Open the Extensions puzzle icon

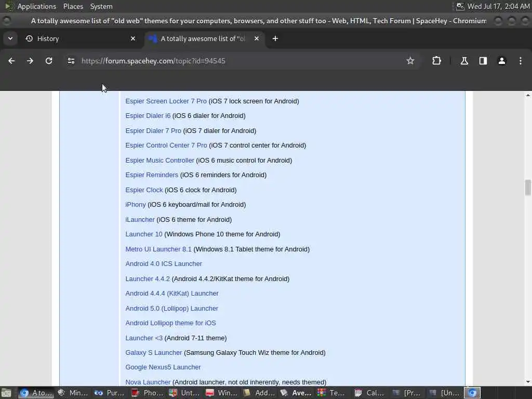tap(436, 61)
